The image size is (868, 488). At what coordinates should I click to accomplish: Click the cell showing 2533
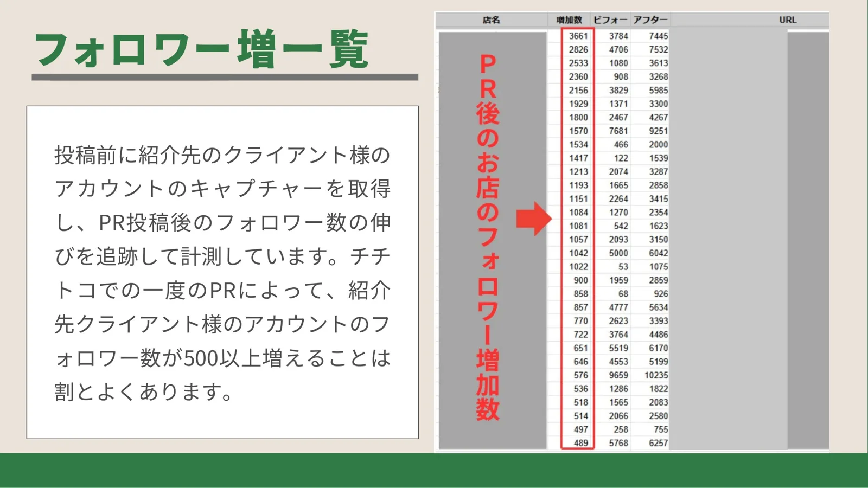point(578,63)
